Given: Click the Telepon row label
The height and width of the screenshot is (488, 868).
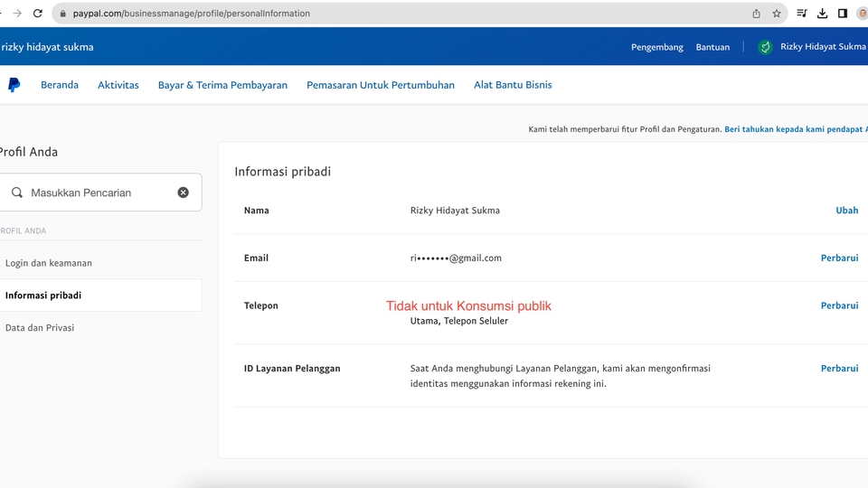Looking at the screenshot, I should tap(261, 305).
